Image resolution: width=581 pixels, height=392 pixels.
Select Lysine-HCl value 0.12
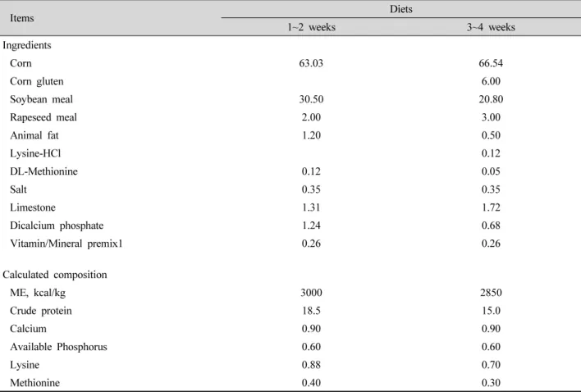click(x=491, y=153)
